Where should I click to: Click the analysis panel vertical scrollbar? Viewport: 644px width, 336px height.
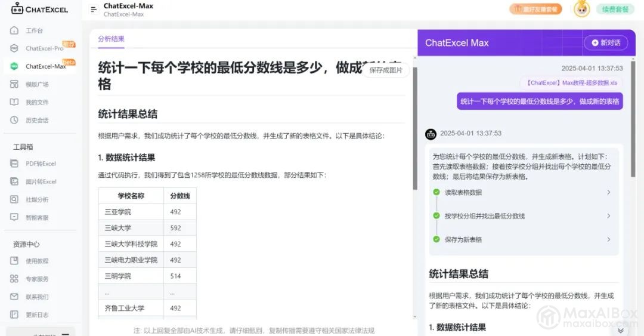415,128
